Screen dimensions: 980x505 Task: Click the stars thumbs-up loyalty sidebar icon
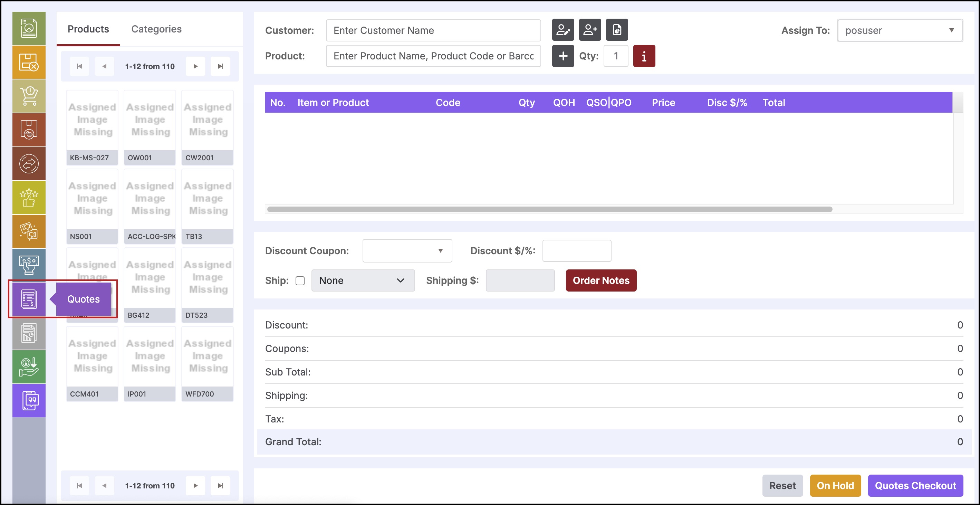click(29, 198)
